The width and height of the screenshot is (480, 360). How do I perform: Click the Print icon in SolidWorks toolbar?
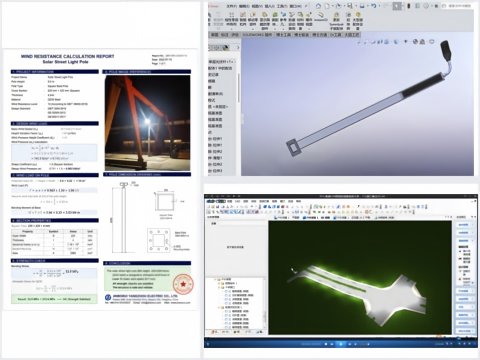tap(362, 6)
